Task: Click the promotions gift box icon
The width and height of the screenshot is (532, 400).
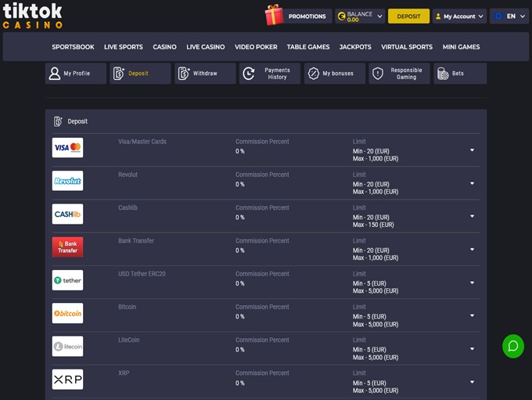Action: click(x=274, y=16)
